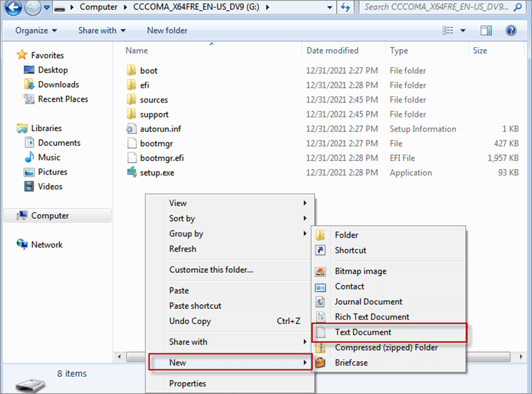Choose Properties in context menu
This screenshot has width=532, height=394.
coord(229,383)
